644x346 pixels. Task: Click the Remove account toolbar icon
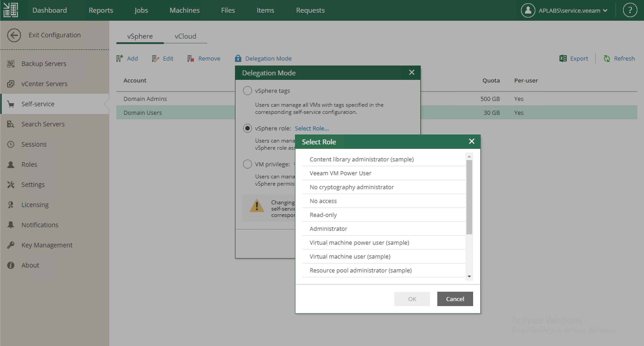191,58
